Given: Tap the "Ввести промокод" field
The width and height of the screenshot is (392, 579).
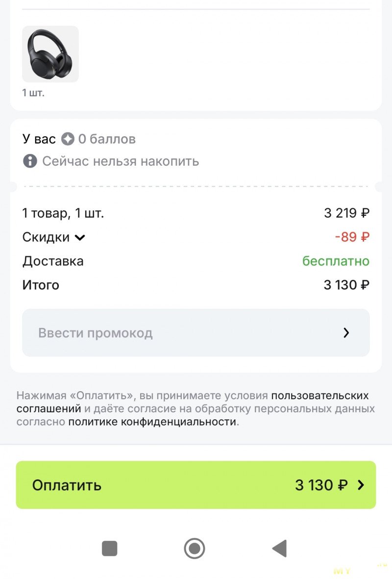Looking at the screenshot, I should coord(196,333).
